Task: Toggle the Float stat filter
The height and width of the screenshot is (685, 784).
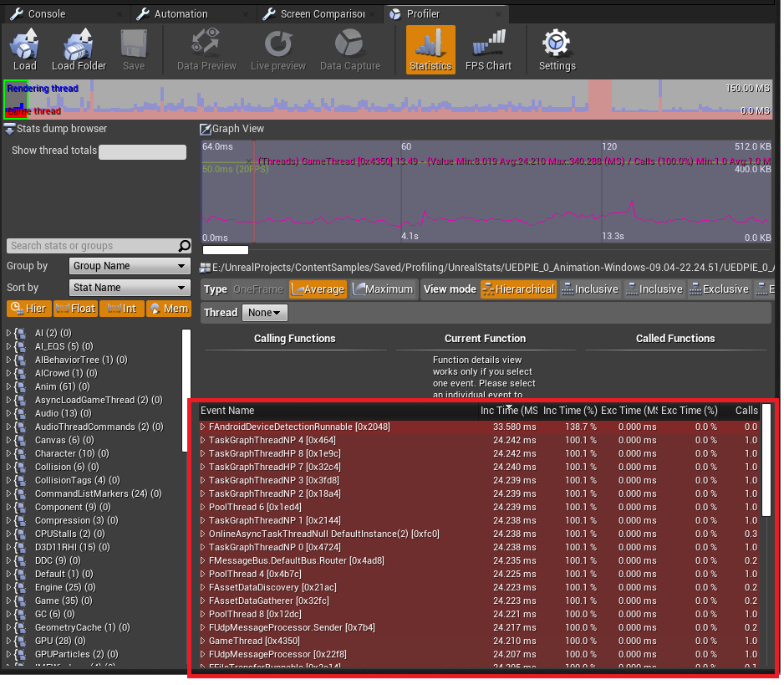Action: (75, 309)
